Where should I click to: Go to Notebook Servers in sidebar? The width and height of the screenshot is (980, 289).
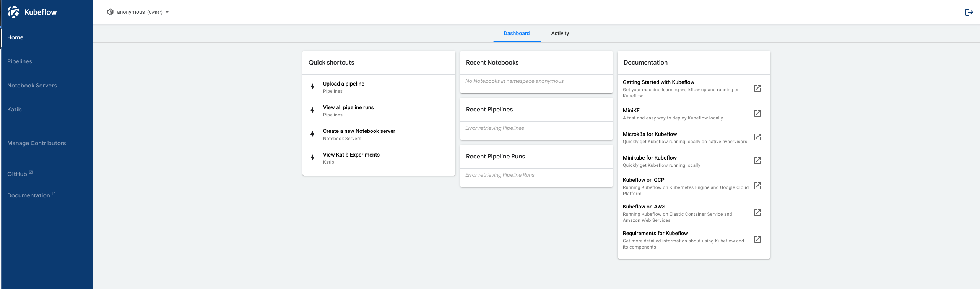point(32,86)
